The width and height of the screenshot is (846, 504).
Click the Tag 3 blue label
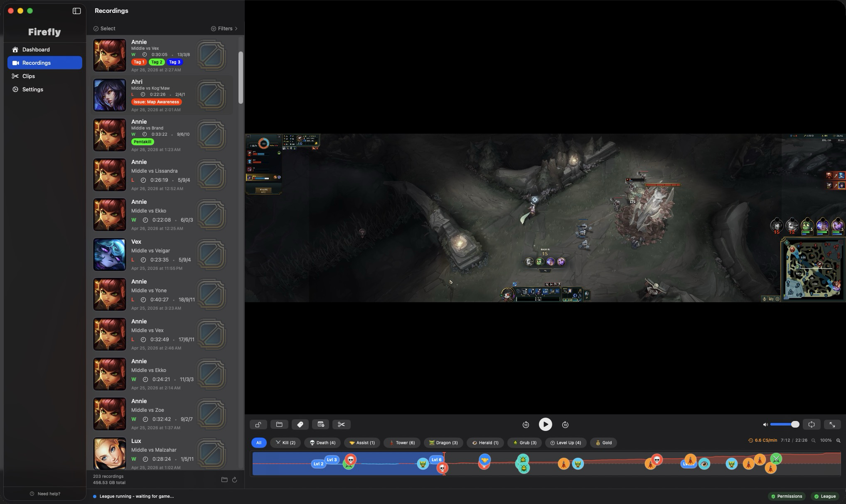point(175,62)
